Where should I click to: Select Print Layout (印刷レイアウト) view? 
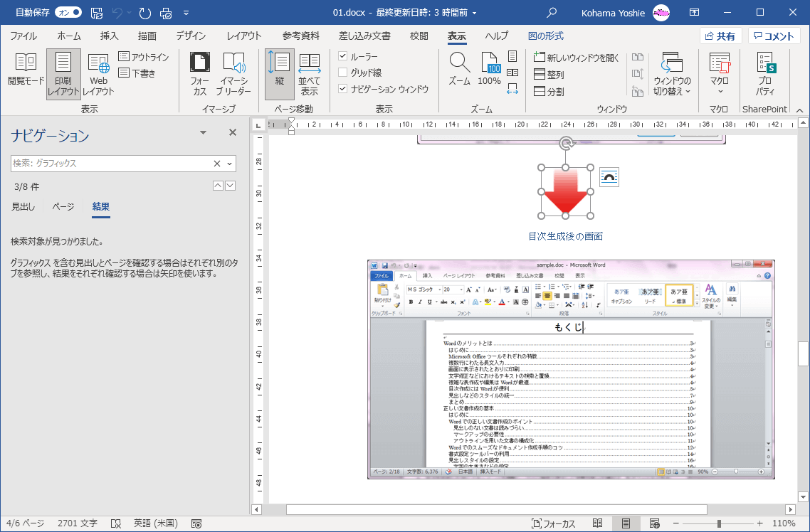pyautogui.click(x=63, y=74)
